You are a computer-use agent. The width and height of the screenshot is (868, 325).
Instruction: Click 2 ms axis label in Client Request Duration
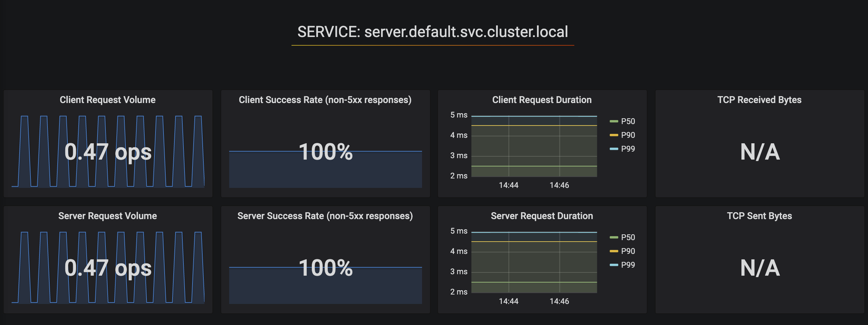[x=459, y=176]
